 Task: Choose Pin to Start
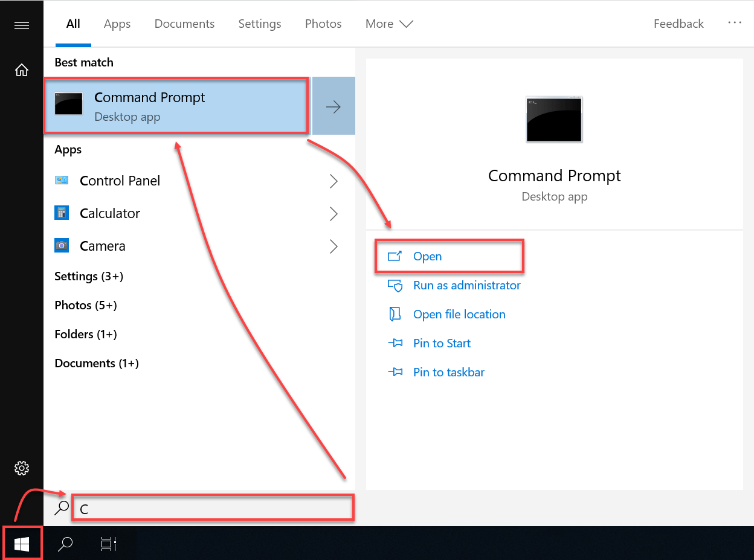tap(442, 343)
